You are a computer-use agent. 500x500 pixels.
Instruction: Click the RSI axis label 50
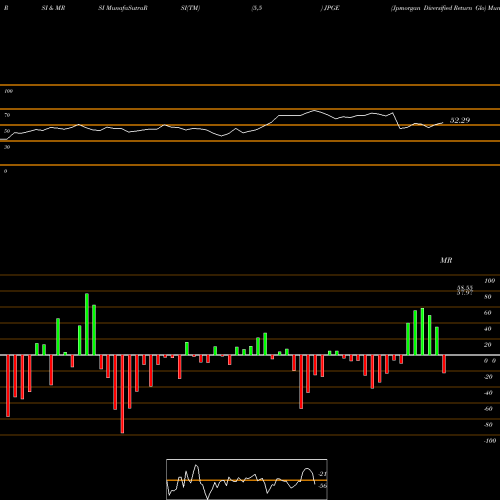click(7, 131)
